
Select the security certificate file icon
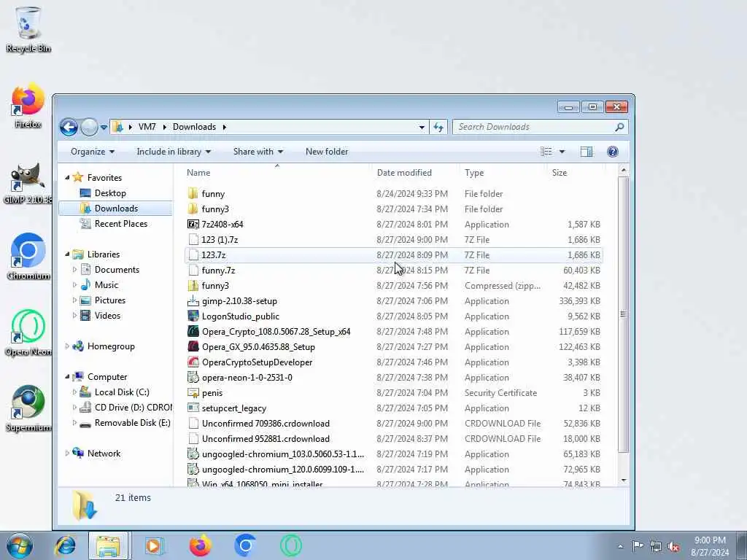(x=193, y=393)
